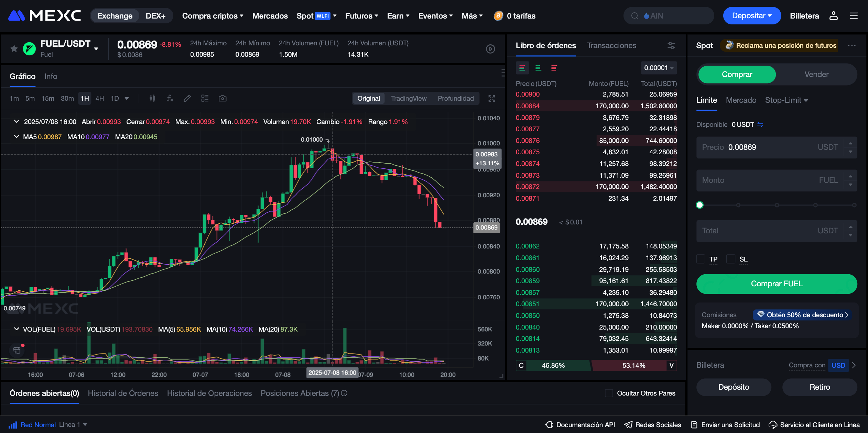Screen dimensions: 868x433
Task: Open the chart layout settings icon
Action: coord(205,99)
